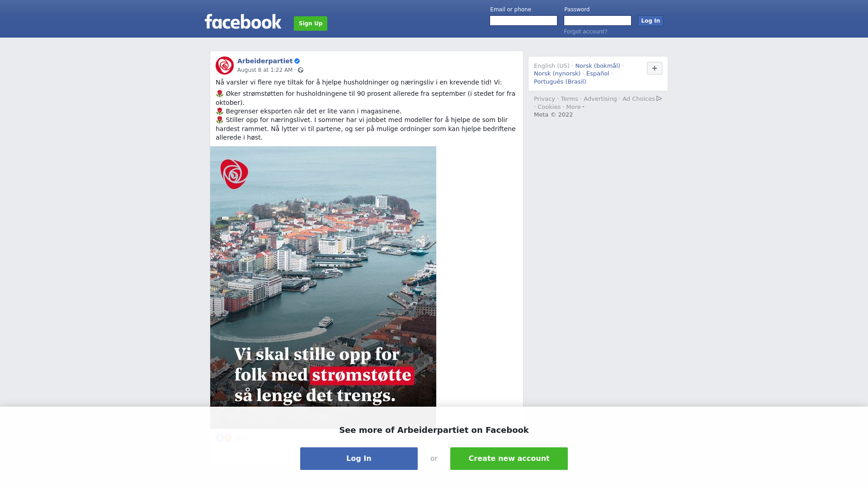
Task: Expand the More footer dropdown
Action: coord(575,107)
